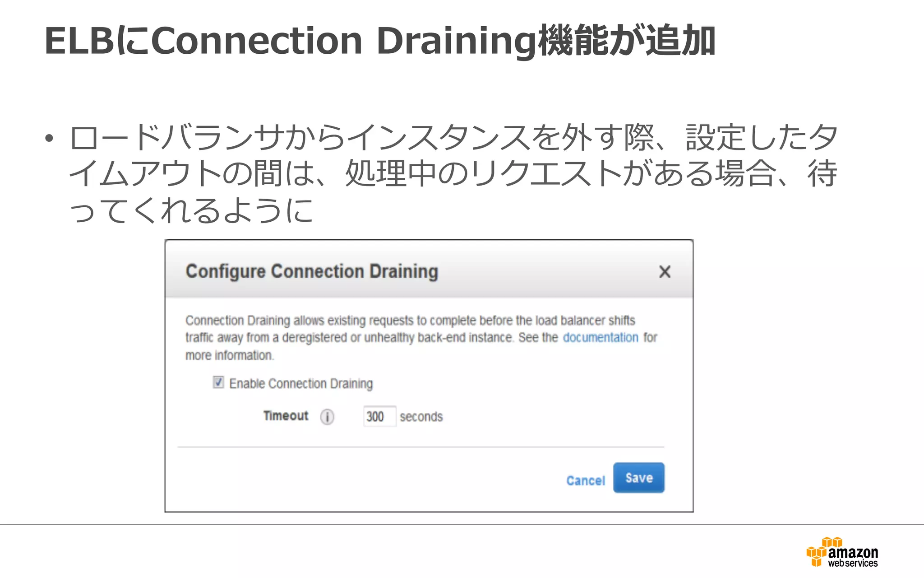The width and height of the screenshot is (924, 578).
Task: Click the Amazon Web Services logo
Action: [842, 552]
